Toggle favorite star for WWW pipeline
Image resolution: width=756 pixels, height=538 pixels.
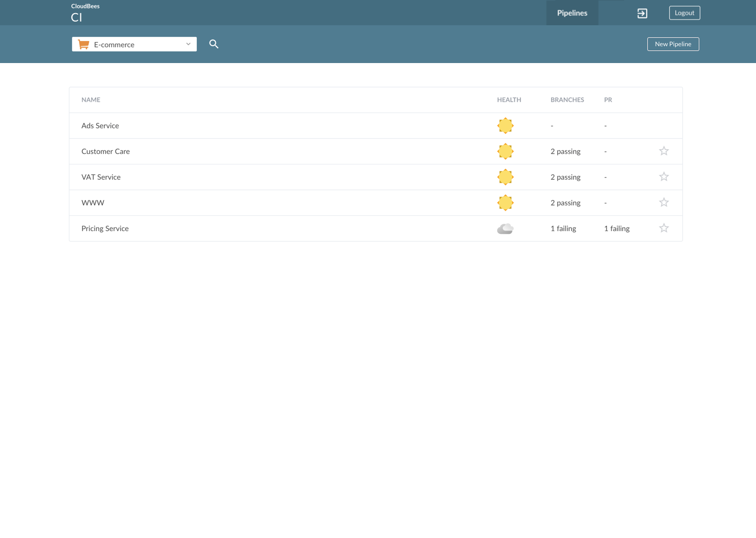(664, 202)
